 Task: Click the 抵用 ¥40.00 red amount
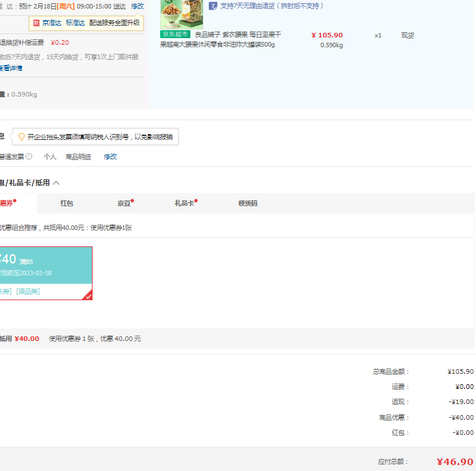coord(27,338)
